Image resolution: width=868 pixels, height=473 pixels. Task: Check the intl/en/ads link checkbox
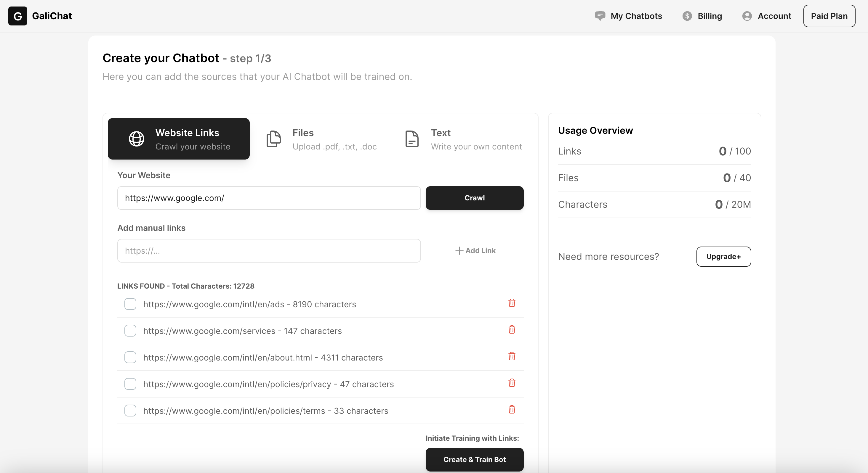pyautogui.click(x=130, y=304)
